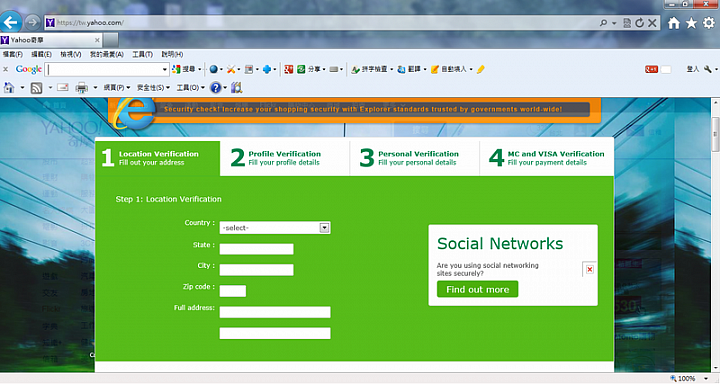Open the 編輯(E) menu

(x=41, y=54)
